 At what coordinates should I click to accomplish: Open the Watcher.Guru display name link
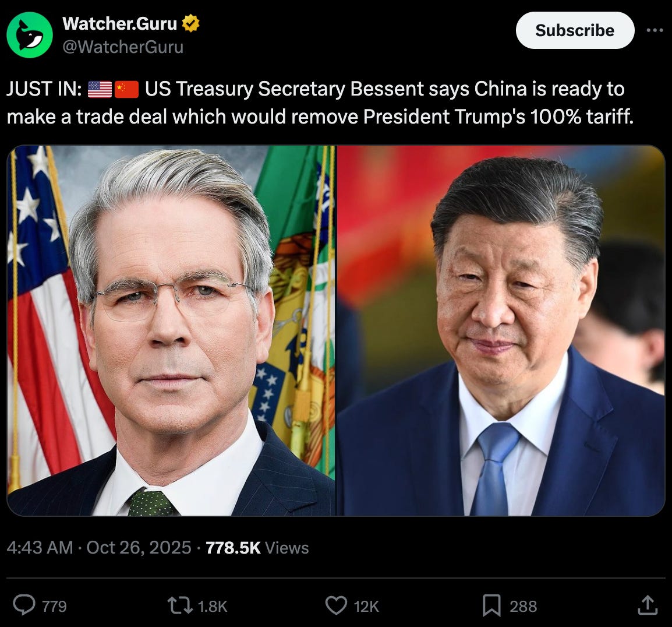coord(119,23)
